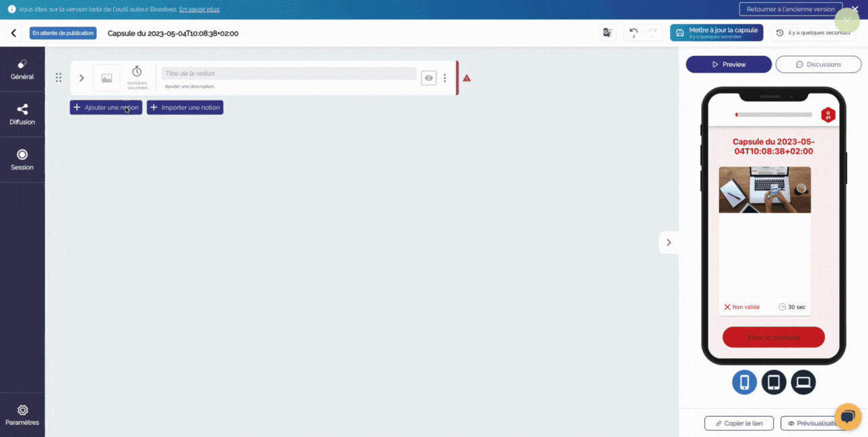This screenshot has width=868, height=437.
Task: Click the Titre de la notion field
Action: point(288,73)
